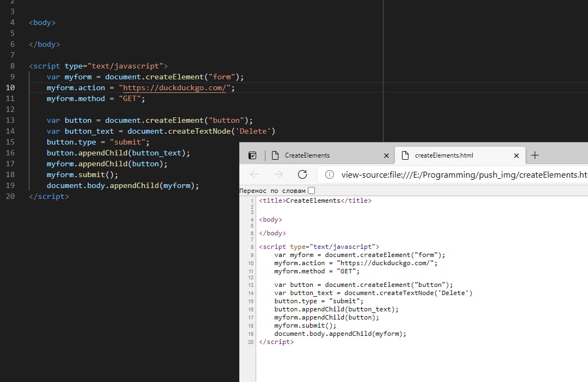
Task: Open the tab actions menu icon in browser
Action: coord(252,155)
